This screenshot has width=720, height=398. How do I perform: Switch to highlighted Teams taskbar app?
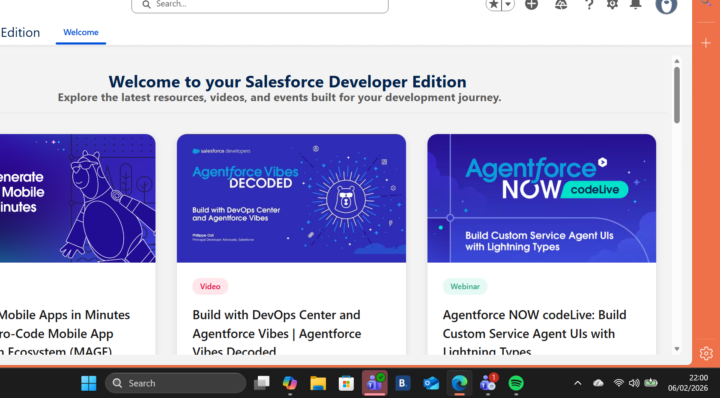(374, 383)
